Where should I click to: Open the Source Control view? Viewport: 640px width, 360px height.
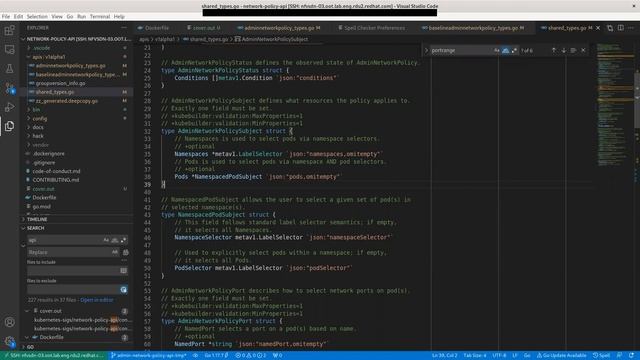(x=9, y=88)
